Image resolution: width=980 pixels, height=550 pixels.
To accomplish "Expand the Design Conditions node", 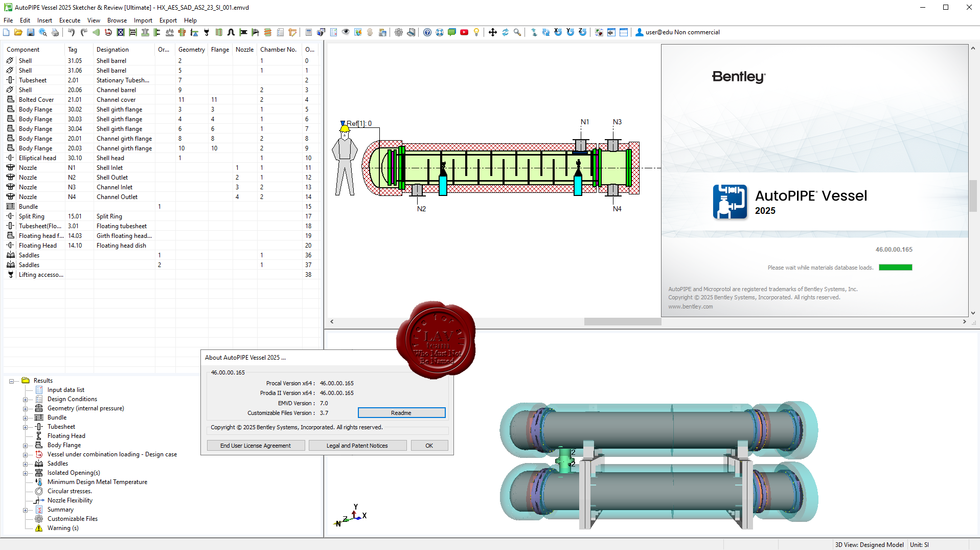I will coord(25,400).
